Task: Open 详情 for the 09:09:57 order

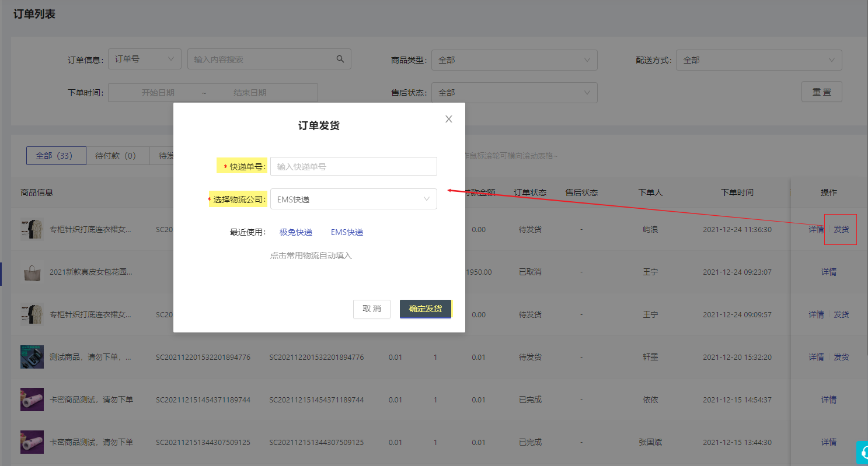Action: pyautogui.click(x=816, y=314)
